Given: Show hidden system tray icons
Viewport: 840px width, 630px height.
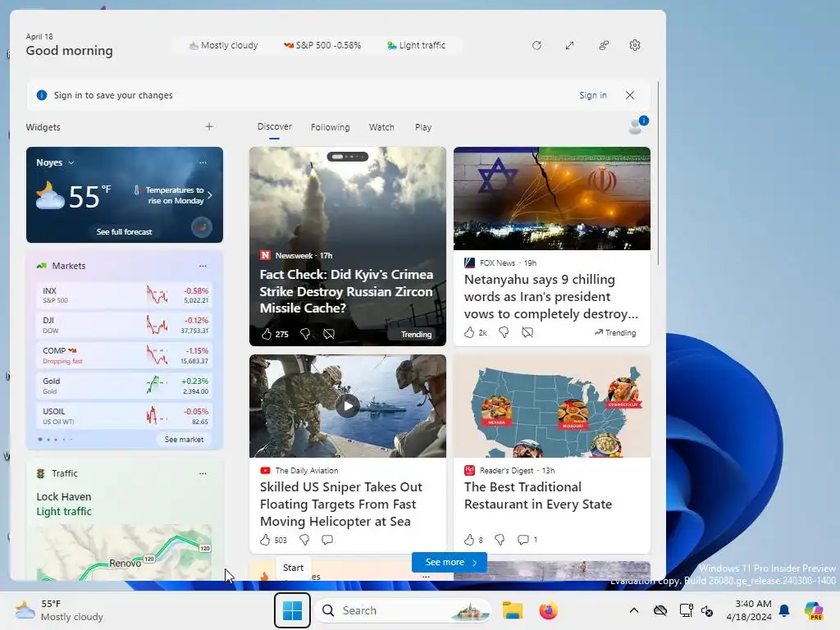Looking at the screenshot, I should point(634,610).
